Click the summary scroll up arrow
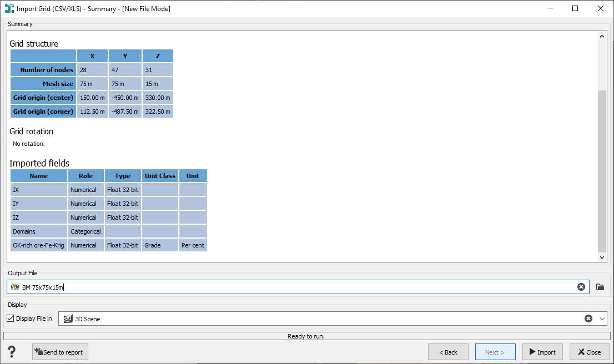Screen dimensions: 614x364 [x=602, y=36]
